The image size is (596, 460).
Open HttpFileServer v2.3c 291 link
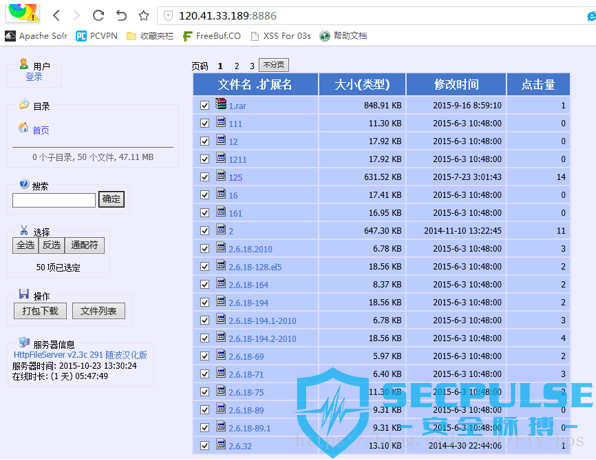tap(80, 355)
